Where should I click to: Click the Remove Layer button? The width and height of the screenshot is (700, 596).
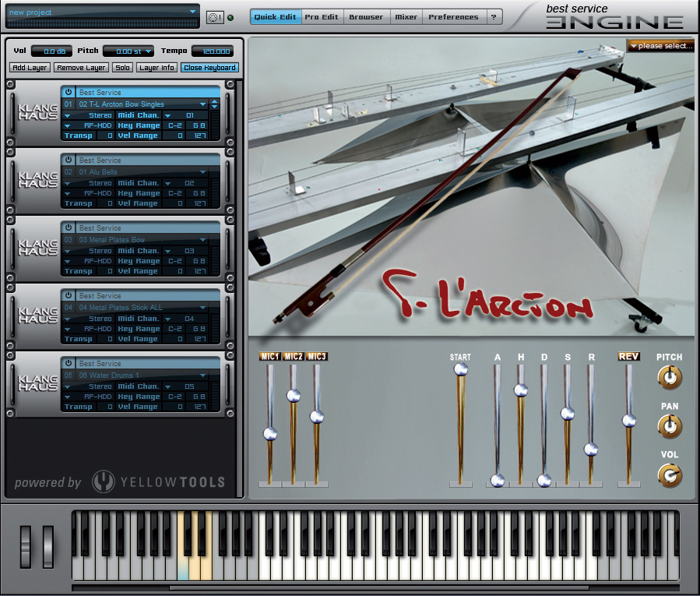pyautogui.click(x=81, y=68)
